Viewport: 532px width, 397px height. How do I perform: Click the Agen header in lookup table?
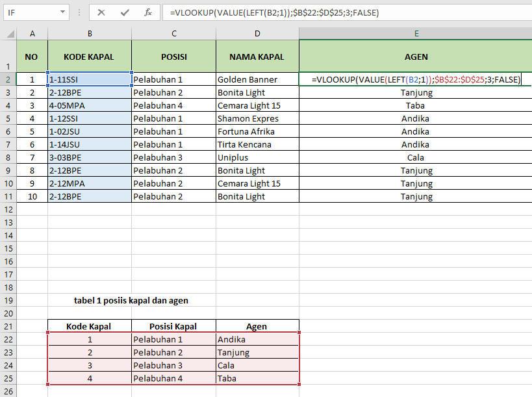pyautogui.click(x=257, y=326)
